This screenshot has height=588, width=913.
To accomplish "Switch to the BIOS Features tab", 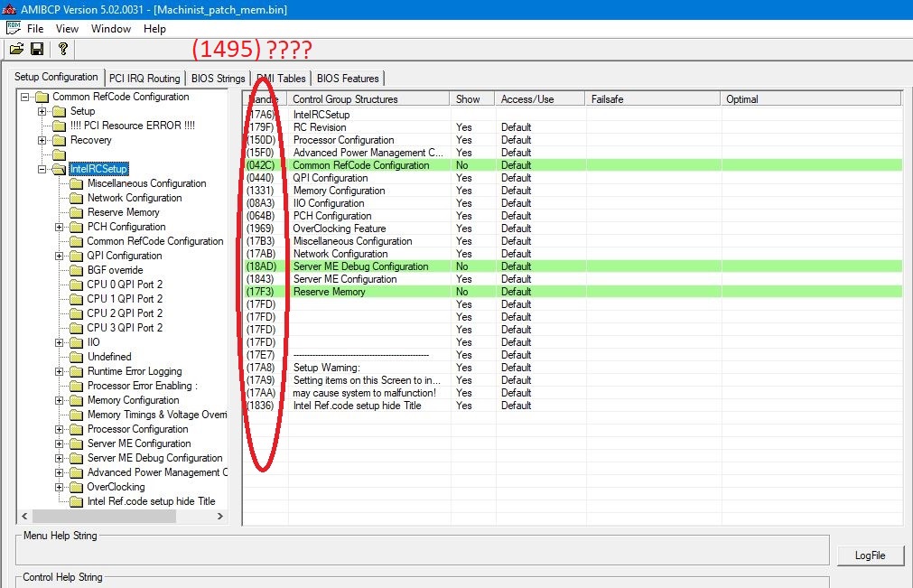I will 348,79.
